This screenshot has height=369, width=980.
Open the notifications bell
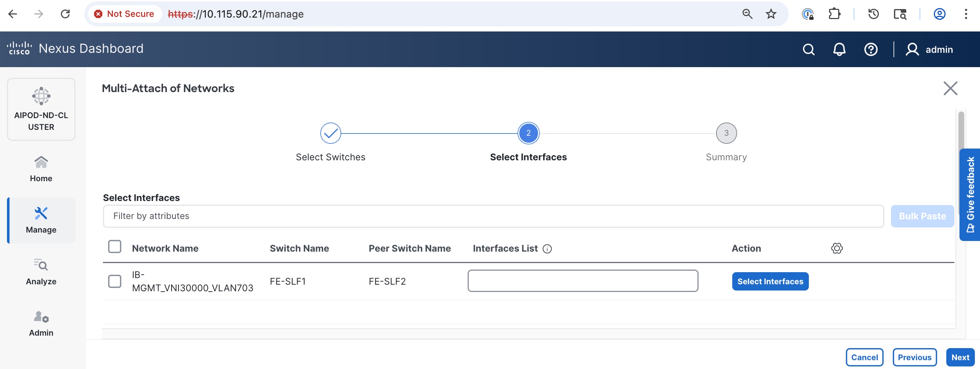click(x=839, y=50)
